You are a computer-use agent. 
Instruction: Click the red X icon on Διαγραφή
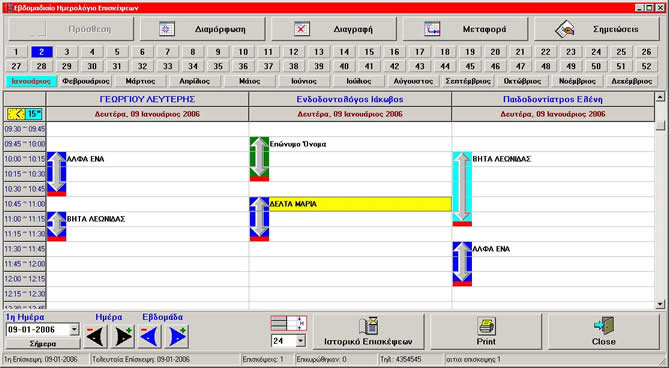click(301, 29)
